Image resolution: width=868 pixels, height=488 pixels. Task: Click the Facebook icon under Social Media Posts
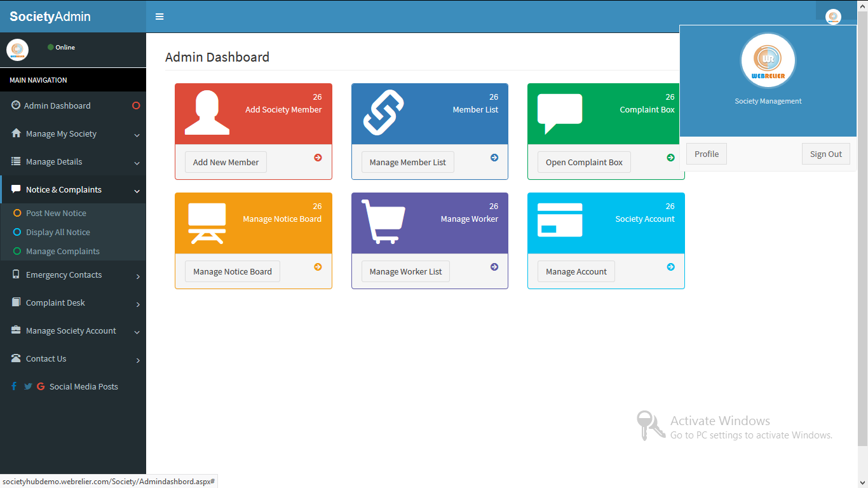tap(13, 386)
